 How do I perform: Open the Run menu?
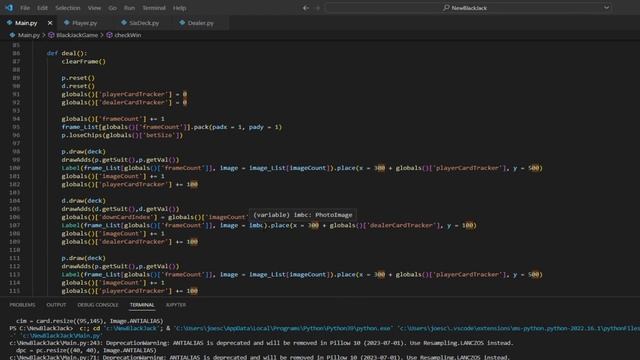[x=129, y=8]
